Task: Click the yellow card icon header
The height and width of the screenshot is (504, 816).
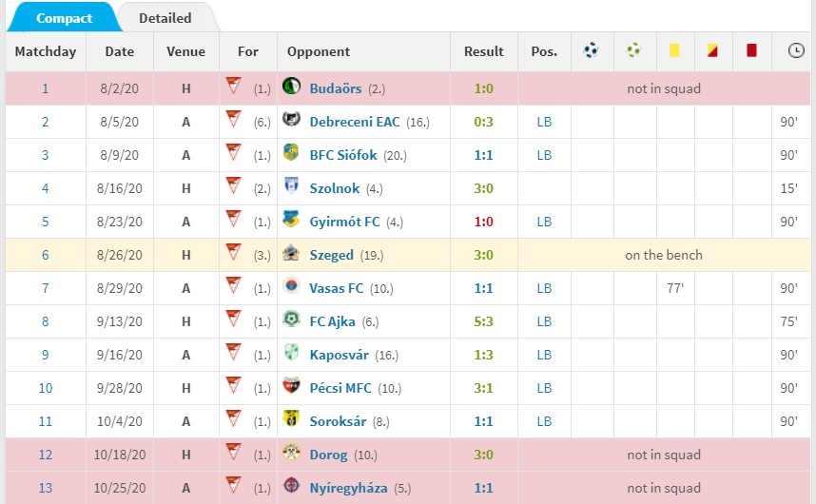Action: (674, 50)
